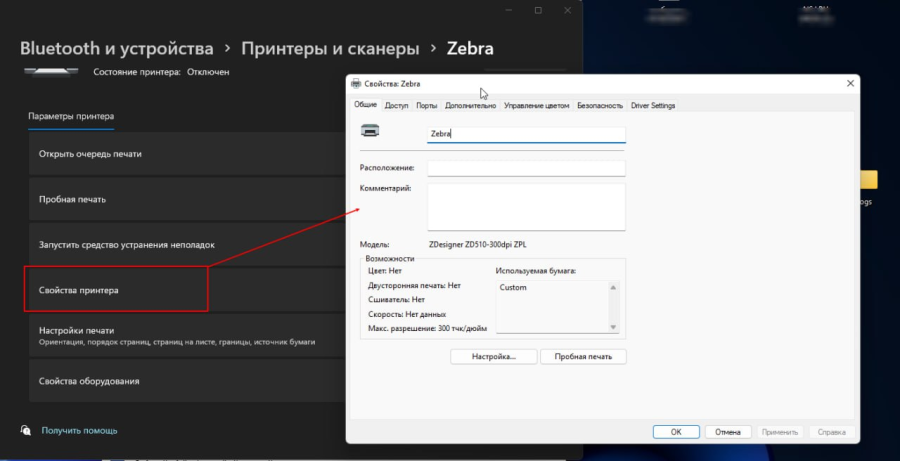Click the Комментарий text area
This screenshot has height=461, width=900.
(x=526, y=207)
